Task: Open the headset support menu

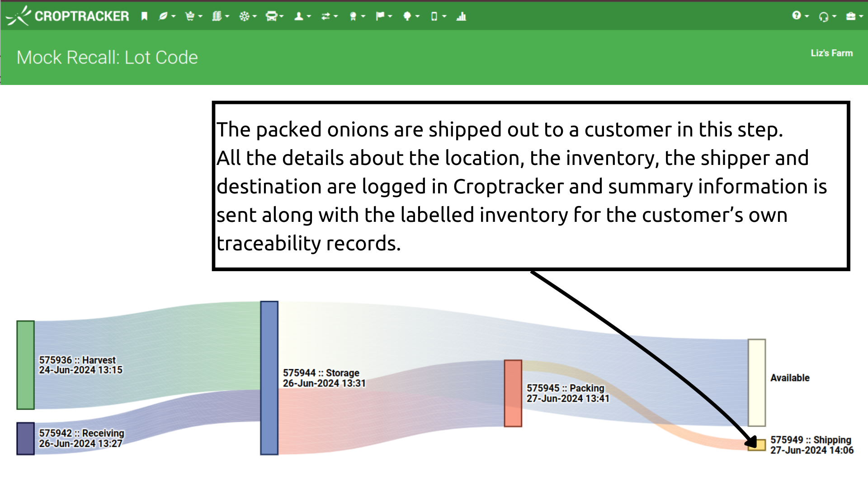Action: click(x=827, y=16)
